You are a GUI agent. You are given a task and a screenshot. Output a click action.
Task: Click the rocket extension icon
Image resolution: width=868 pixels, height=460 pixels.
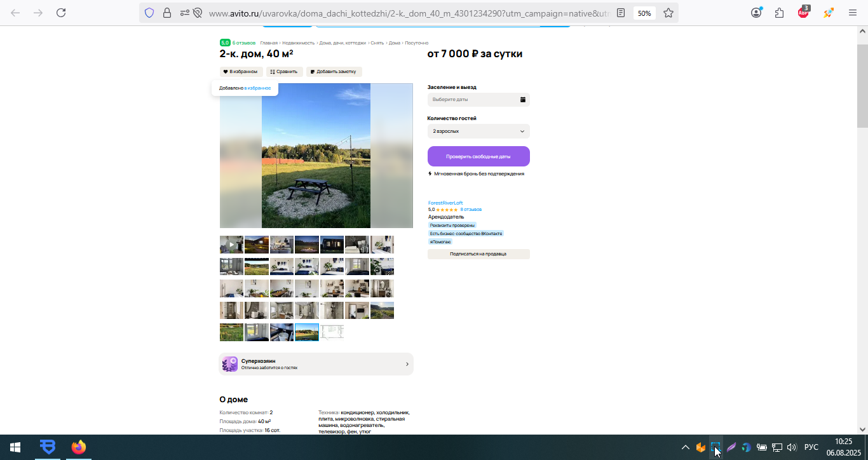click(828, 13)
